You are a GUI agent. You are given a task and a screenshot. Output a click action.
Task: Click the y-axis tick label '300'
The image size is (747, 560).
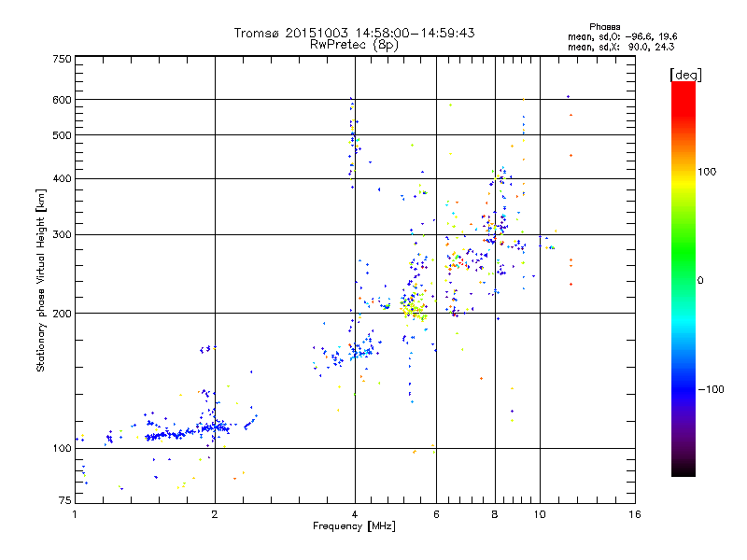point(62,235)
